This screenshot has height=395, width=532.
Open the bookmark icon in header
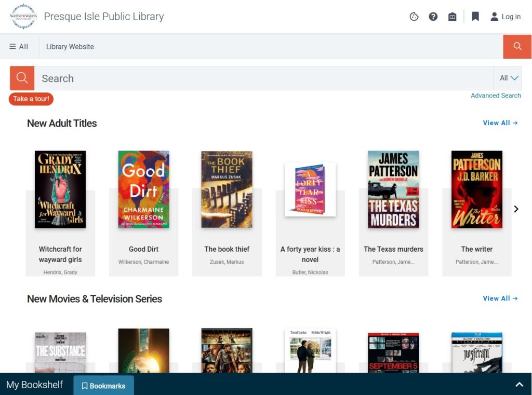point(475,16)
